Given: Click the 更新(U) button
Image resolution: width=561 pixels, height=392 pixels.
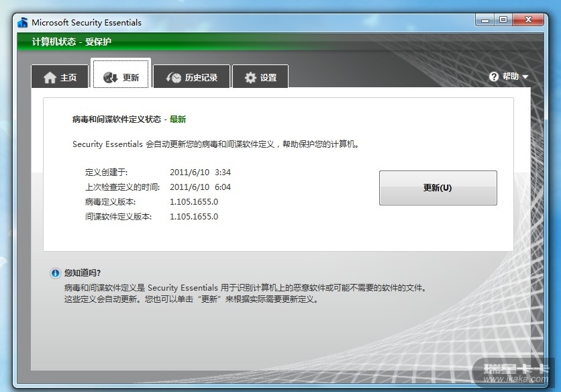Looking at the screenshot, I should pos(438,188).
